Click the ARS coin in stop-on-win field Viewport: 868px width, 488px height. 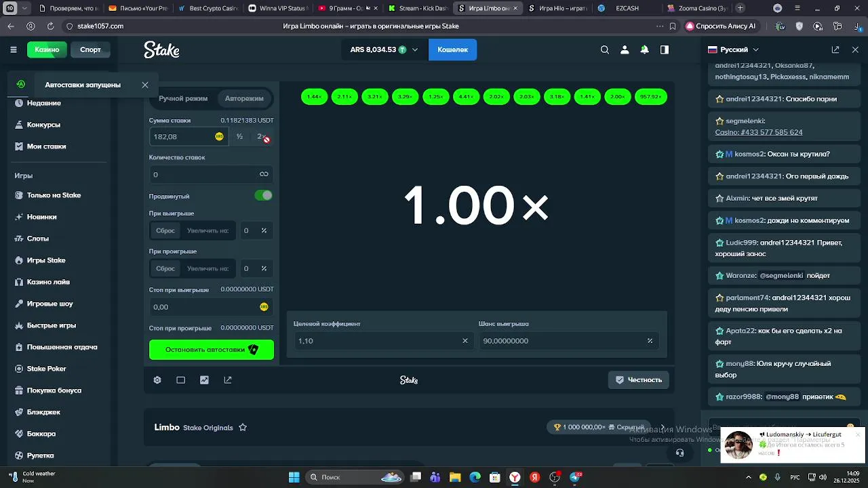(264, 307)
